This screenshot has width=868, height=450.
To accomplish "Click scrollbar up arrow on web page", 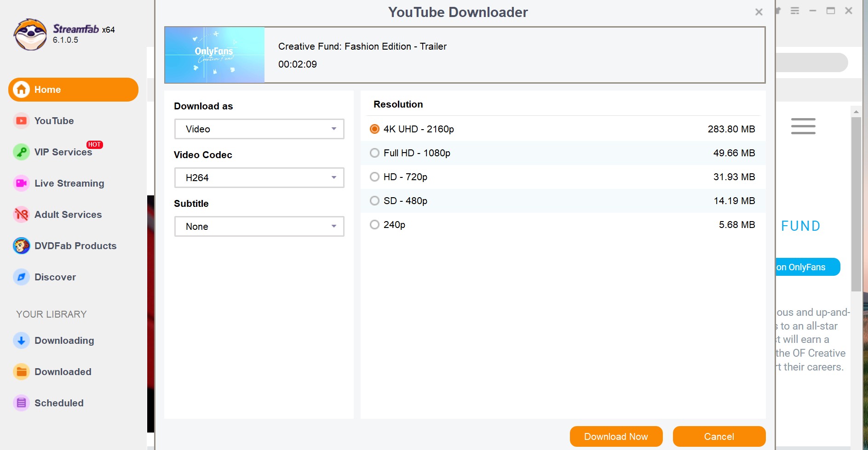I will coord(856,112).
